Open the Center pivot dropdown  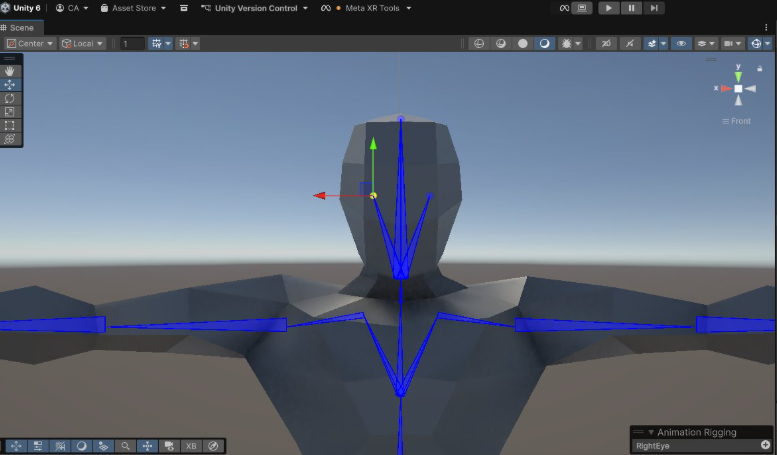click(30, 44)
